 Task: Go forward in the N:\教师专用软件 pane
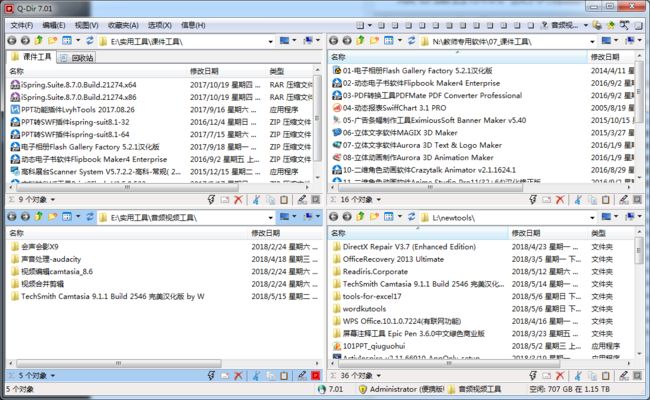pos(347,41)
